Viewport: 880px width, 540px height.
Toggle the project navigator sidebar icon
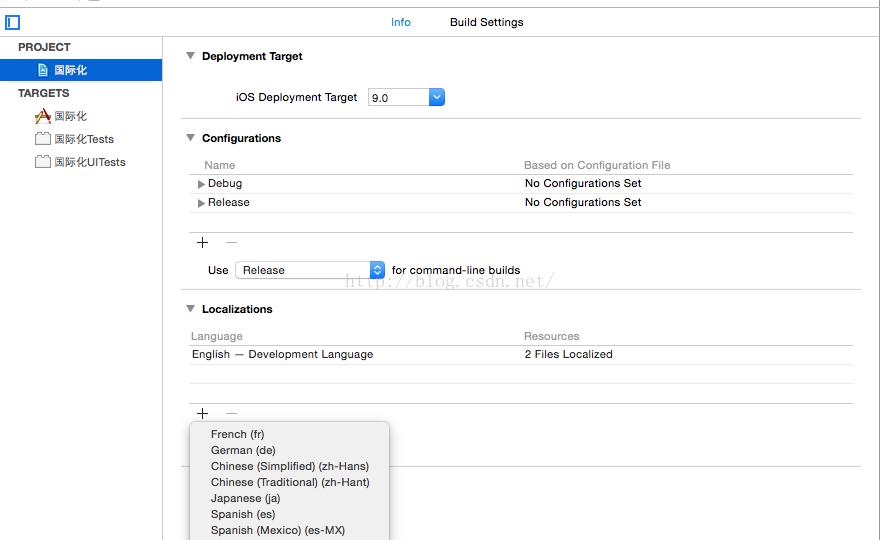[12, 22]
